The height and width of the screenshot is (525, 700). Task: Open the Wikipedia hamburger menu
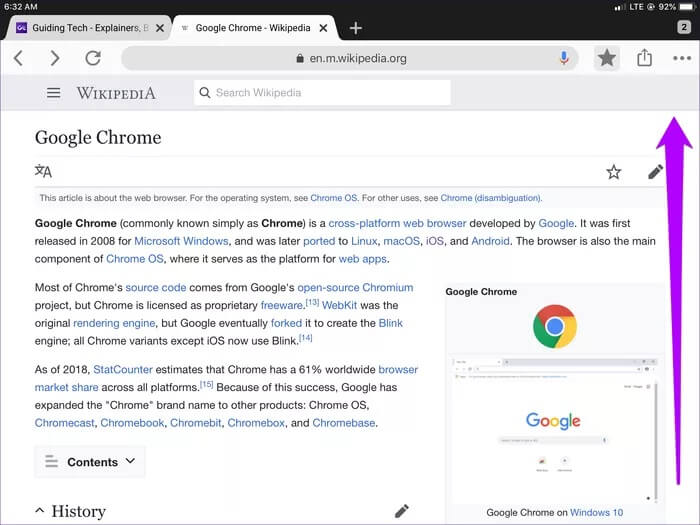click(x=54, y=93)
